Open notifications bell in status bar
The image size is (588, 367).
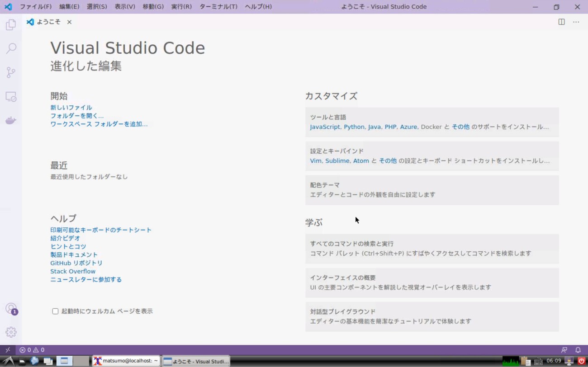click(578, 350)
